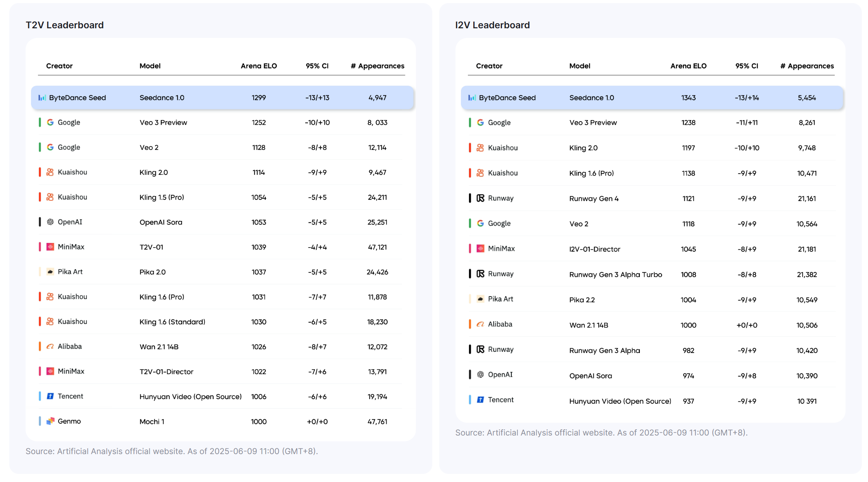Click the source note below the I2V table
Screen dimensions: 868x482
(601, 433)
